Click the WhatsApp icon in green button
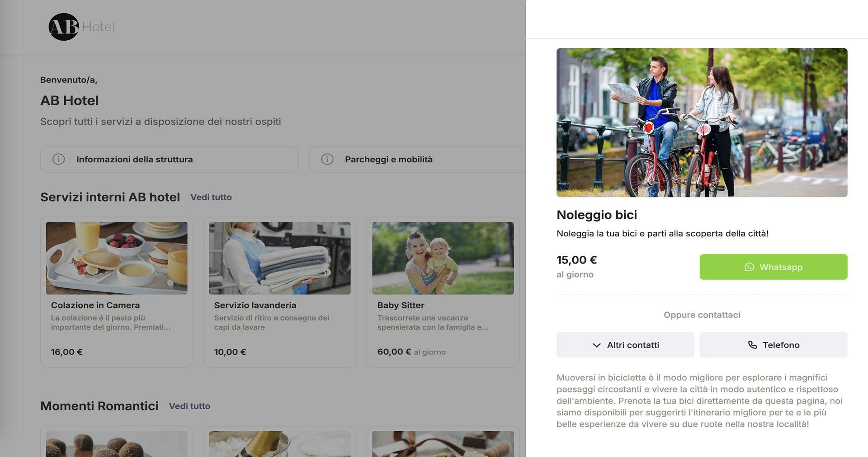The image size is (868, 457). tap(749, 267)
